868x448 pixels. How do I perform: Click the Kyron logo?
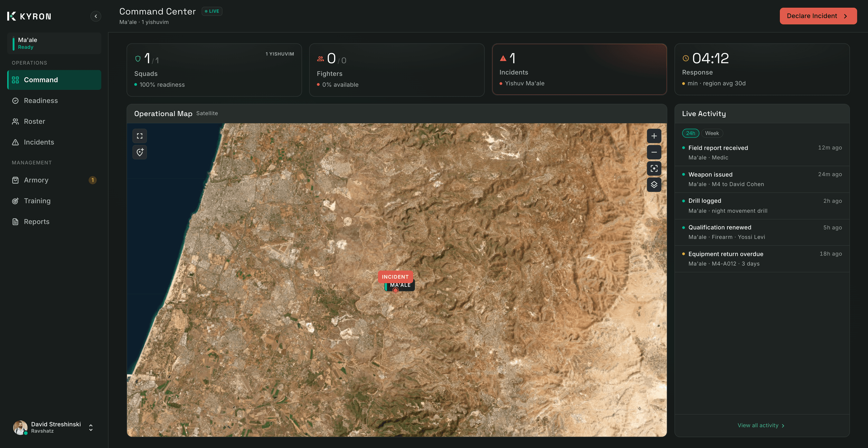click(x=29, y=16)
